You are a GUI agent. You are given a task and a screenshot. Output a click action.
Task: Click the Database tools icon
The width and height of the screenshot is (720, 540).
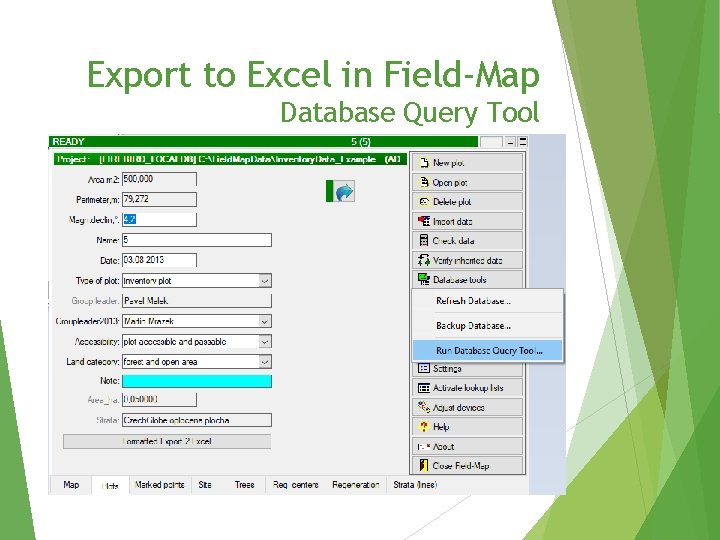point(424,279)
